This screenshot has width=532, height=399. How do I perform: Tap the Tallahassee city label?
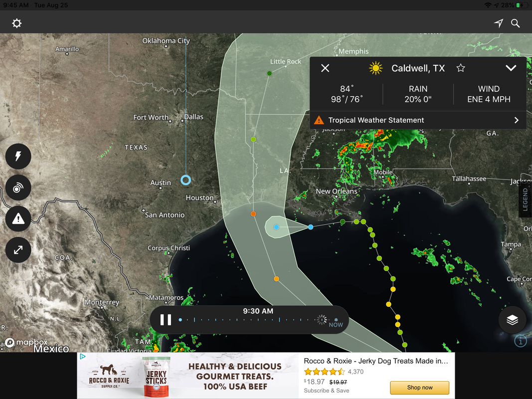469,179
